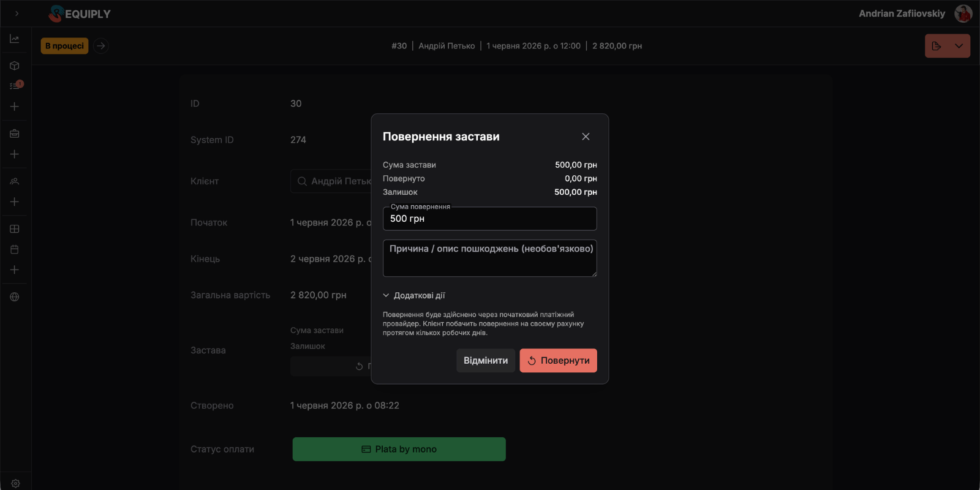Click the Andrian Zafiiovskiy user name

pos(902,13)
